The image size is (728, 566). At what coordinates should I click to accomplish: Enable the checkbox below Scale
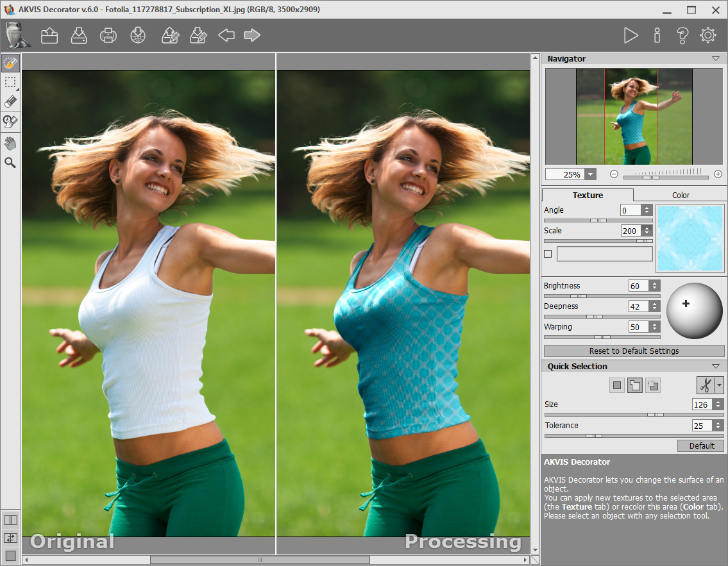coord(548,254)
